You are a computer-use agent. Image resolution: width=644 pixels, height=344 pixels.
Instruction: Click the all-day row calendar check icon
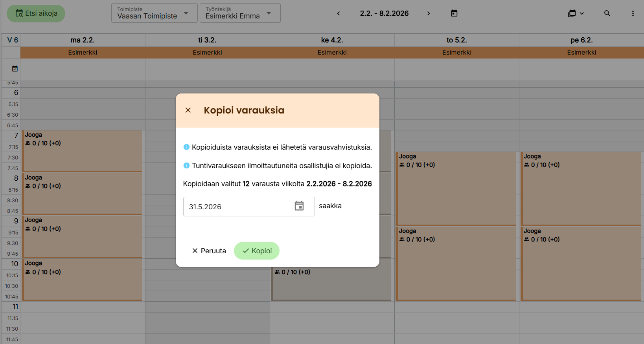[x=15, y=69]
